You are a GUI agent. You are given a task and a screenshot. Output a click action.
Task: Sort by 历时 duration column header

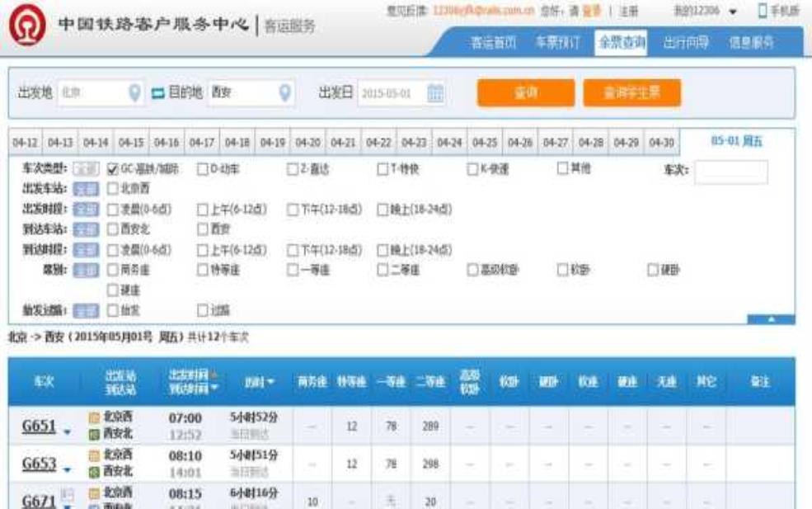click(x=259, y=382)
